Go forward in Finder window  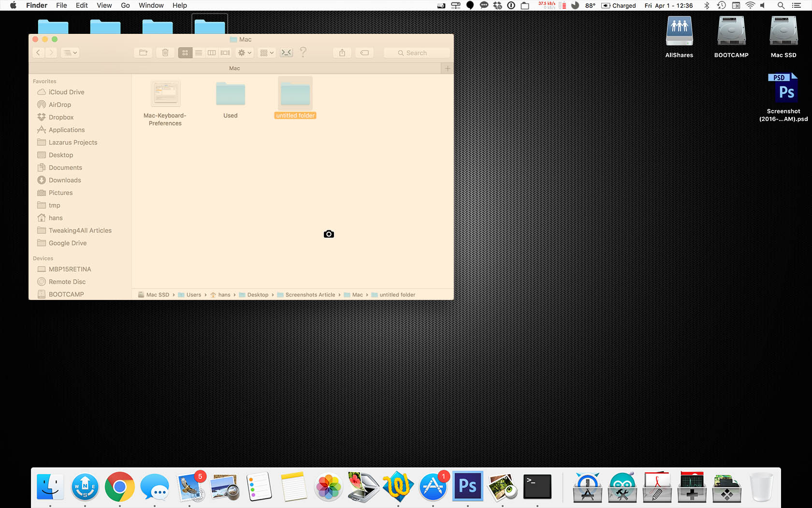click(51, 53)
